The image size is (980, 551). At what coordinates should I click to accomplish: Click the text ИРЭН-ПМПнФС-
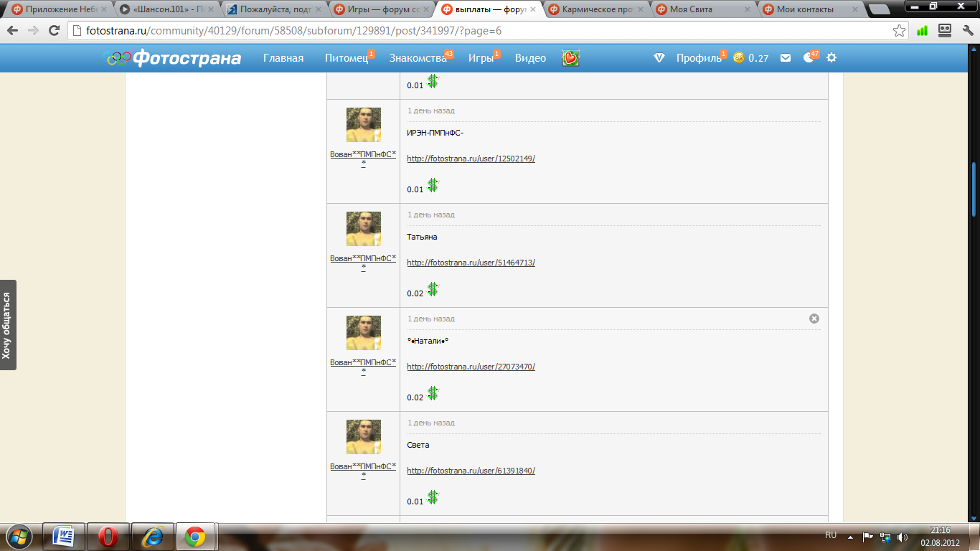[435, 133]
